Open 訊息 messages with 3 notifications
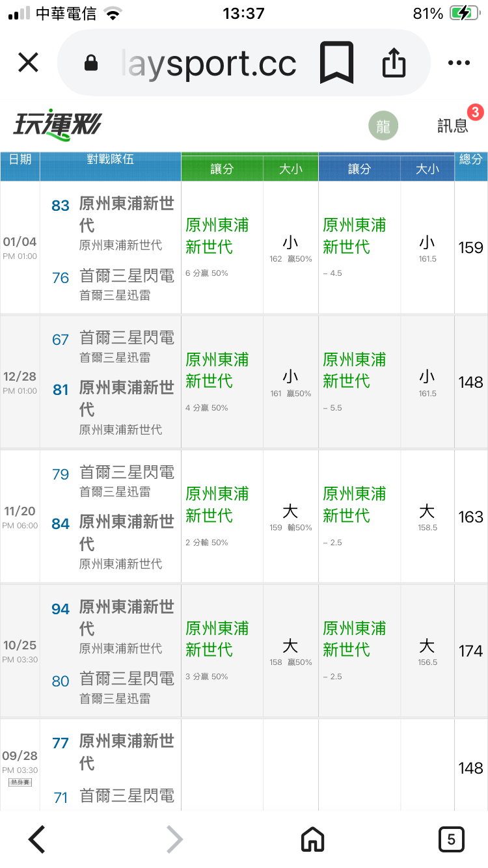Screen dimensions: 488x868 454,125
